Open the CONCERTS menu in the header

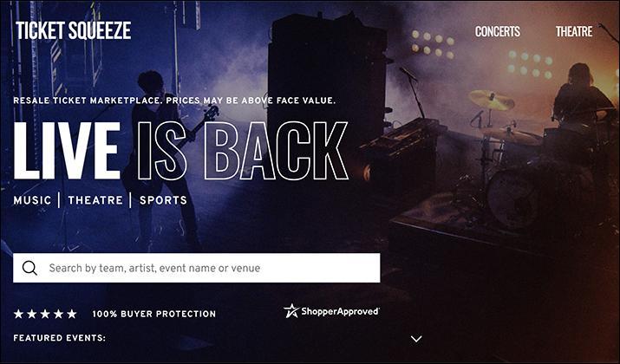click(x=498, y=31)
